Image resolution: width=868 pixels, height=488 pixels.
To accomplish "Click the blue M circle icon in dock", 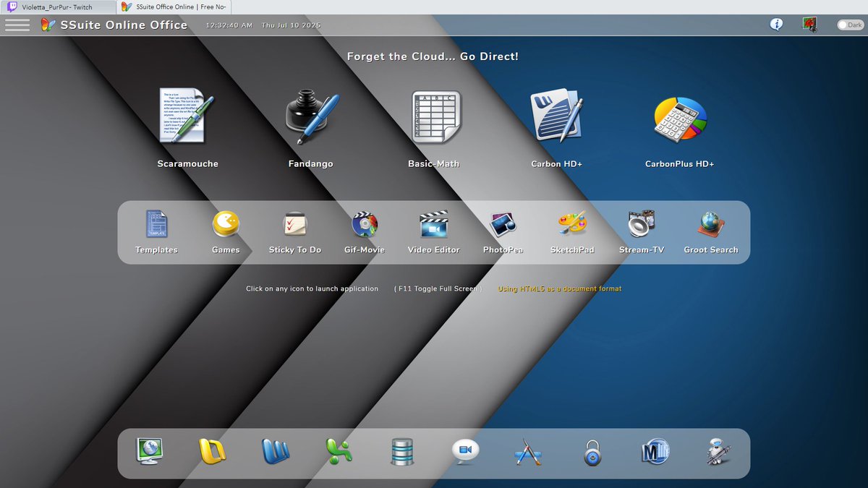I will pyautogui.click(x=655, y=451).
